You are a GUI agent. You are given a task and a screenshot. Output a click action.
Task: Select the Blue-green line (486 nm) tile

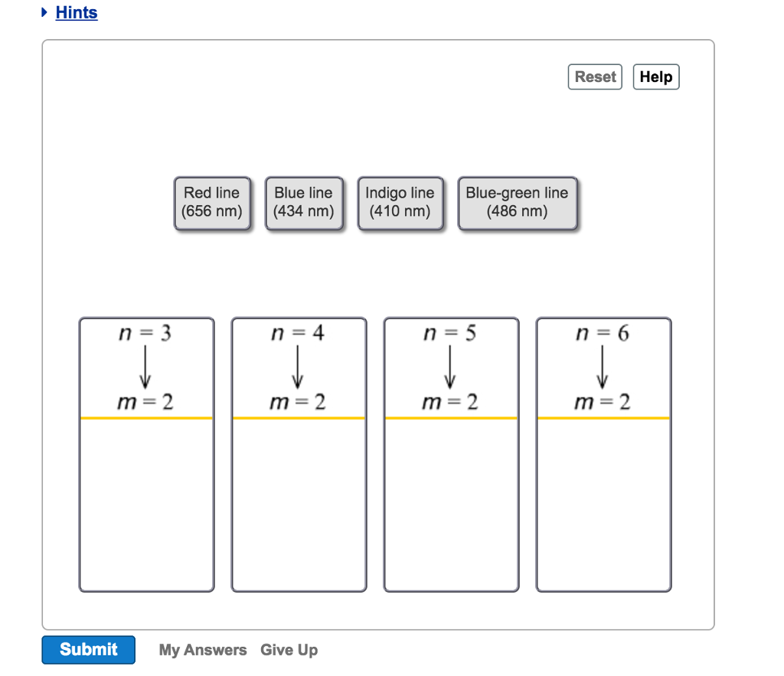point(517,202)
